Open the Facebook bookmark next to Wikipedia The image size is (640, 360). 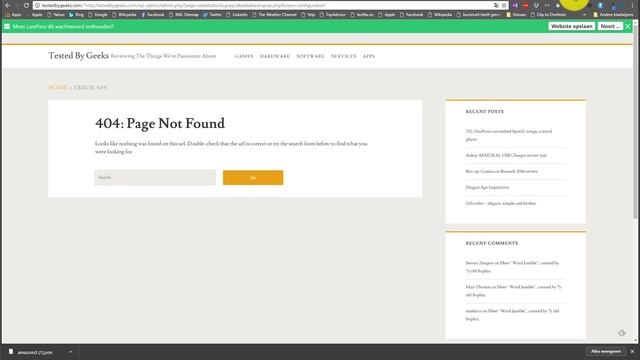click(x=153, y=15)
